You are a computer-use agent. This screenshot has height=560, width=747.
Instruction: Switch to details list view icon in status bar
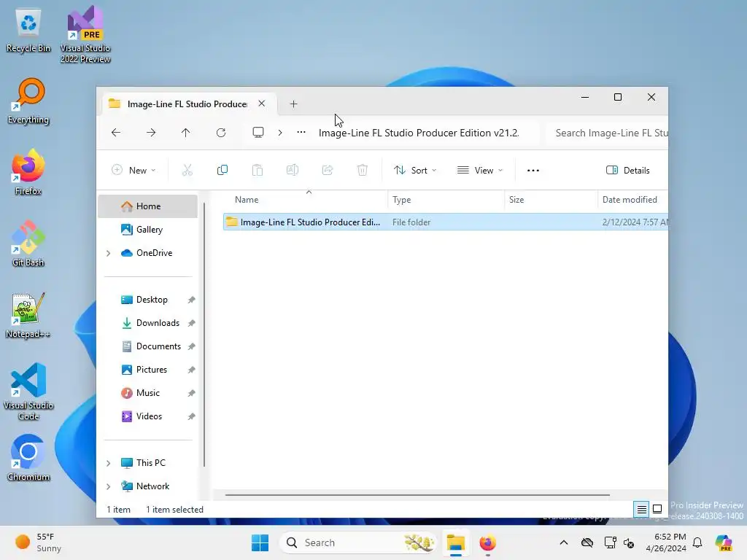pos(642,510)
